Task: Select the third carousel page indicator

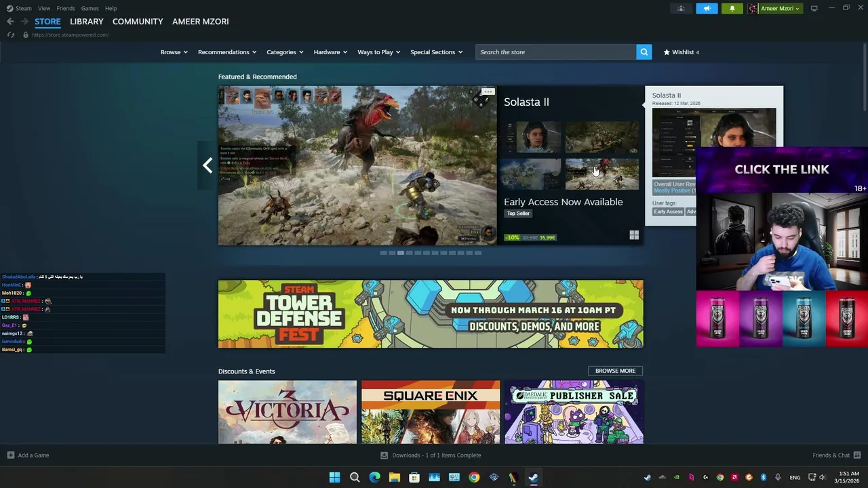Action: pyautogui.click(x=400, y=253)
